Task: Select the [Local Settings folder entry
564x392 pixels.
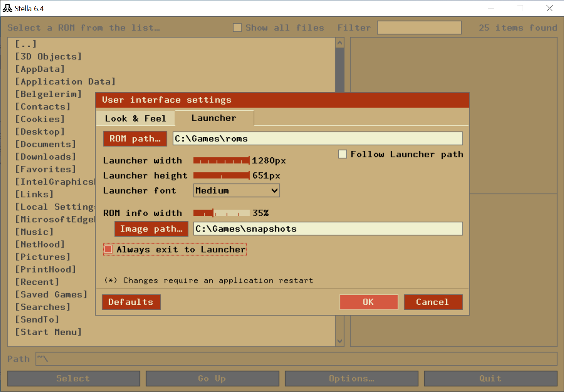Action: click(x=55, y=207)
